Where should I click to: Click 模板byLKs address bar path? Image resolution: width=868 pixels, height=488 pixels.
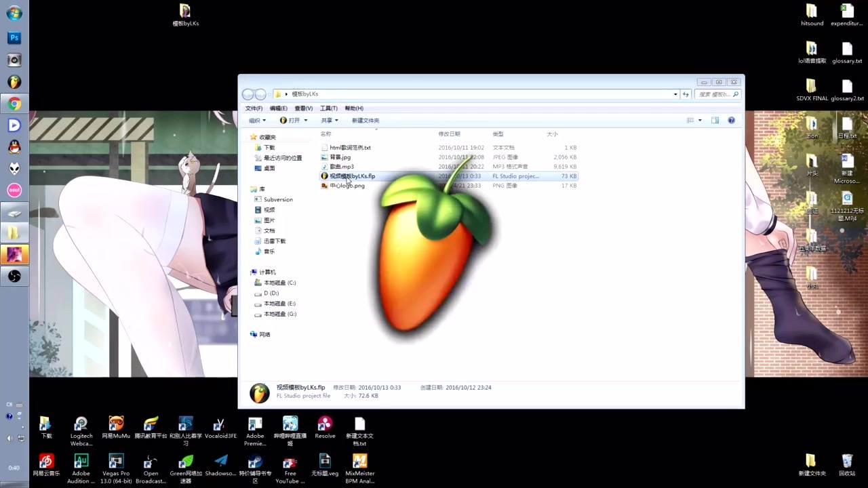tap(305, 94)
